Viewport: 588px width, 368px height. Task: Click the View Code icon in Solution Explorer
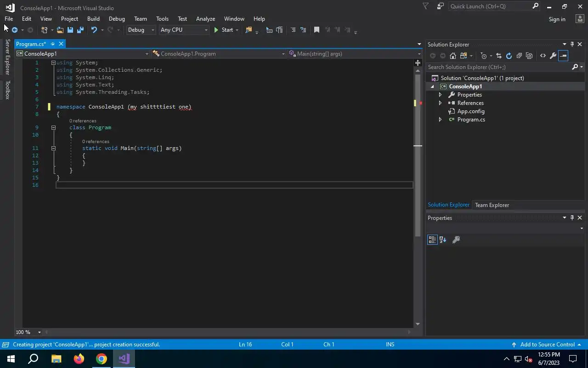543,56
